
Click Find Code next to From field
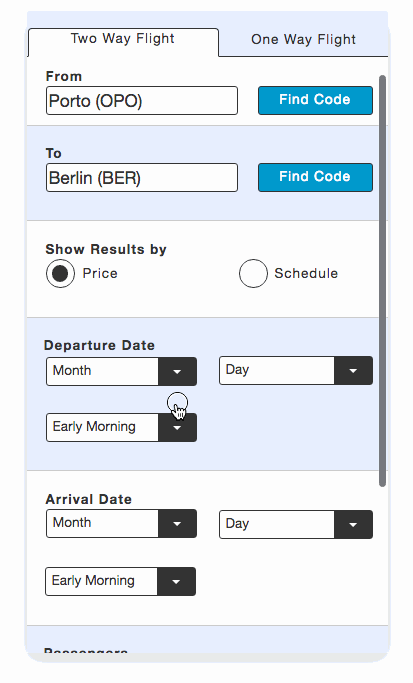point(315,100)
